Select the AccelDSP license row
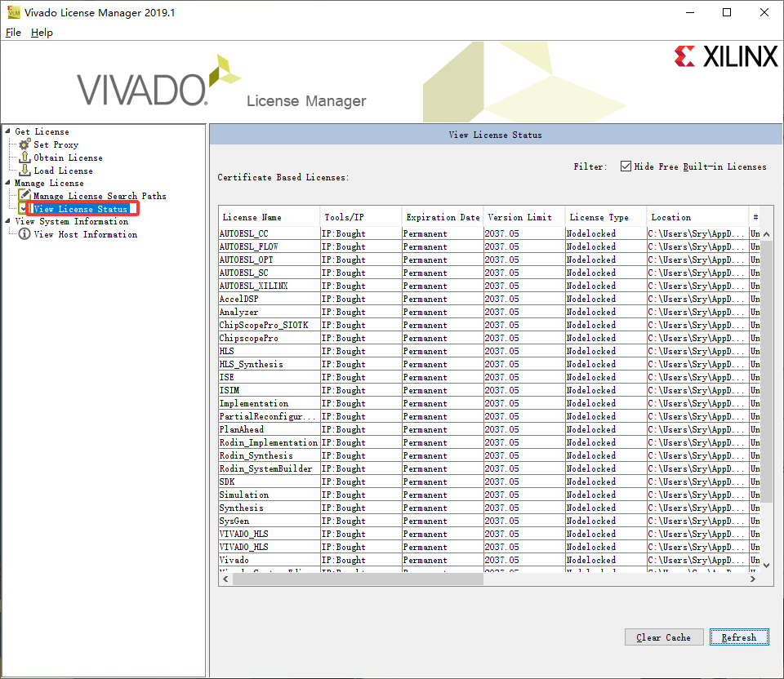This screenshot has height=679, width=784. (x=490, y=299)
